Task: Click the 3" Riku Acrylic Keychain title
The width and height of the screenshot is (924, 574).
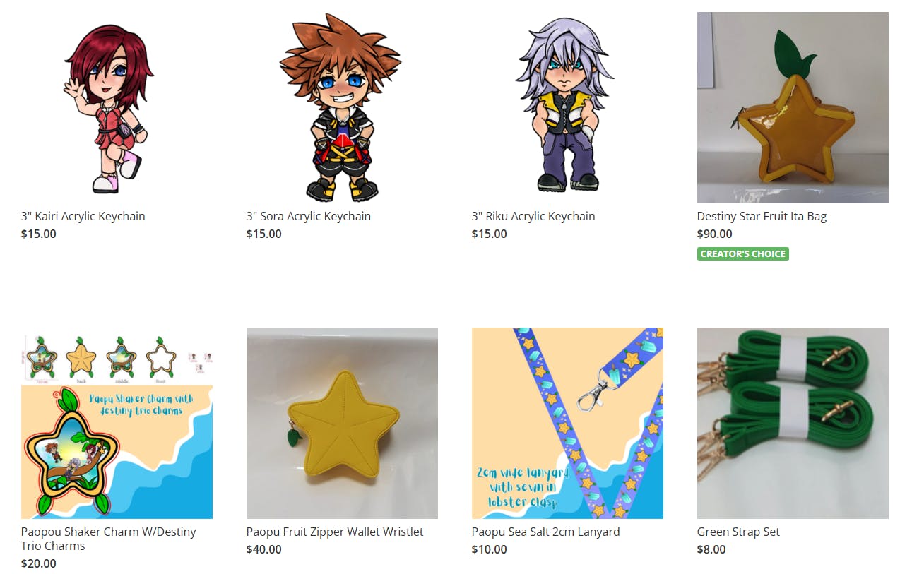Action: pos(533,216)
